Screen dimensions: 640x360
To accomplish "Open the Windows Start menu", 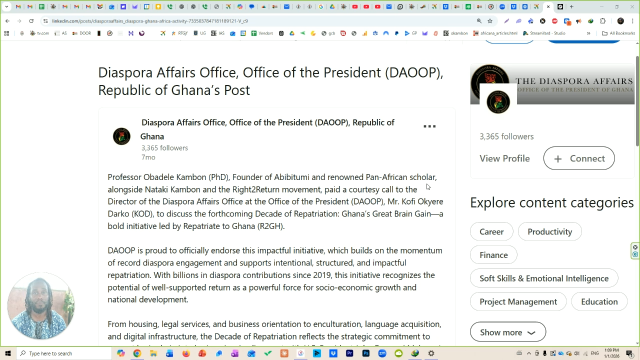I will (x=8, y=353).
